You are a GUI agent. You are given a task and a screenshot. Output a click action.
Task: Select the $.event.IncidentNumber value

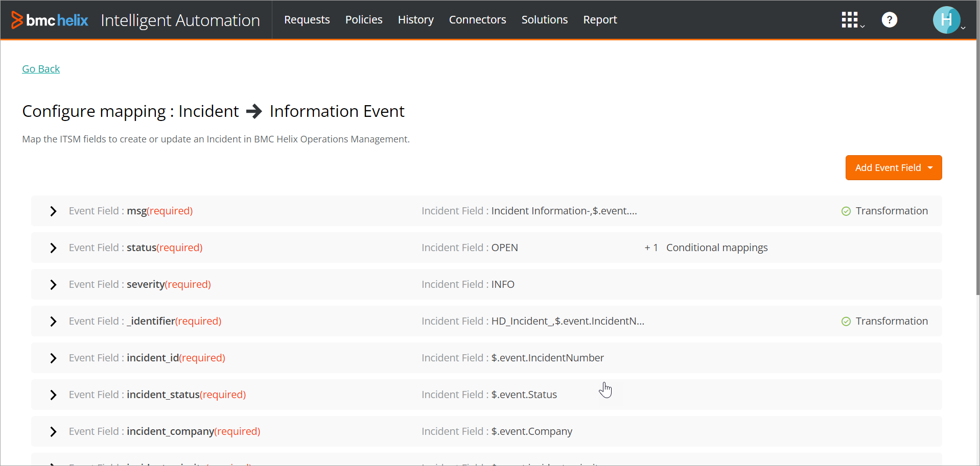(548, 358)
